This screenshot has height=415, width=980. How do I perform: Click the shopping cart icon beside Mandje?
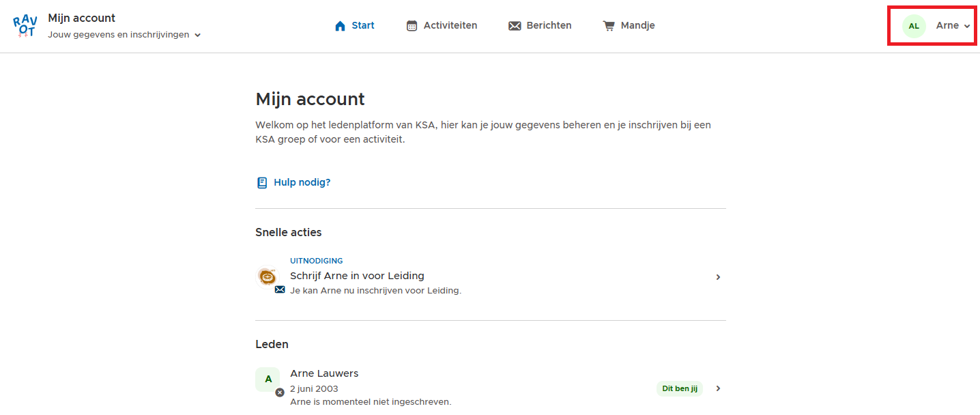pyautogui.click(x=609, y=26)
